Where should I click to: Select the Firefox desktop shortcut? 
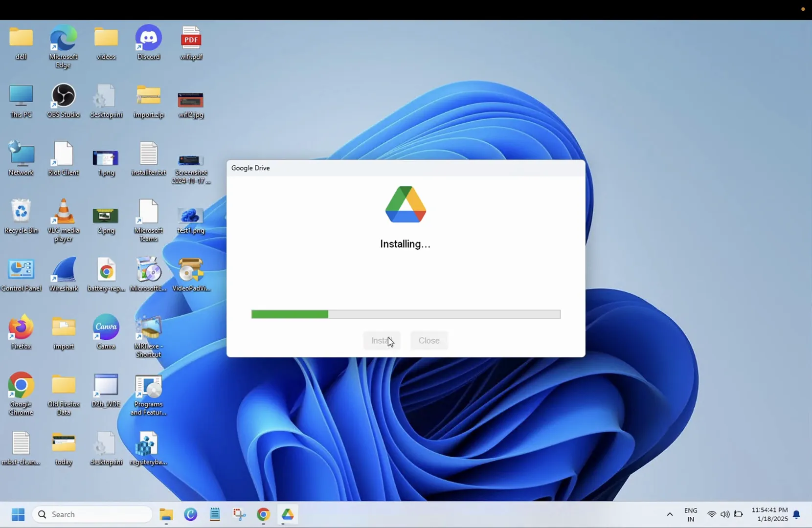(x=21, y=332)
